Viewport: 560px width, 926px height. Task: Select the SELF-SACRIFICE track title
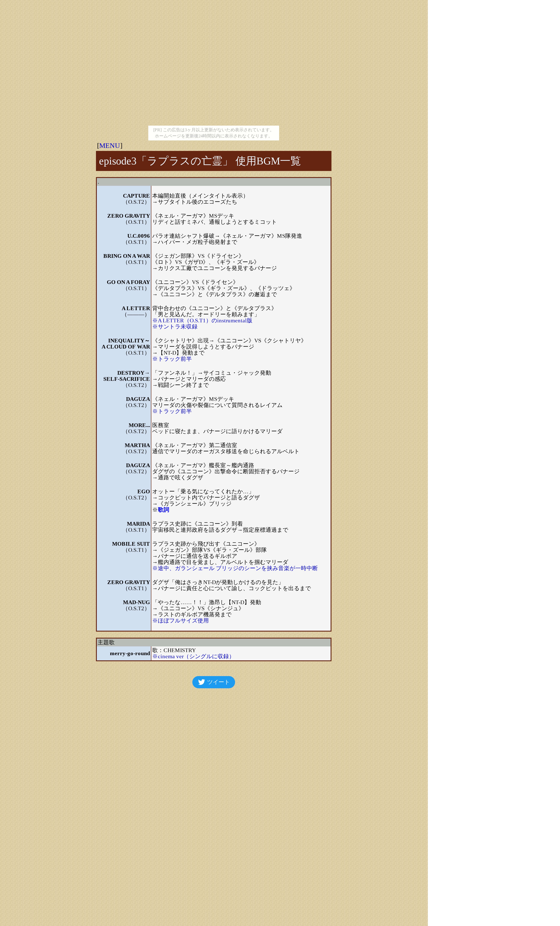tap(127, 379)
